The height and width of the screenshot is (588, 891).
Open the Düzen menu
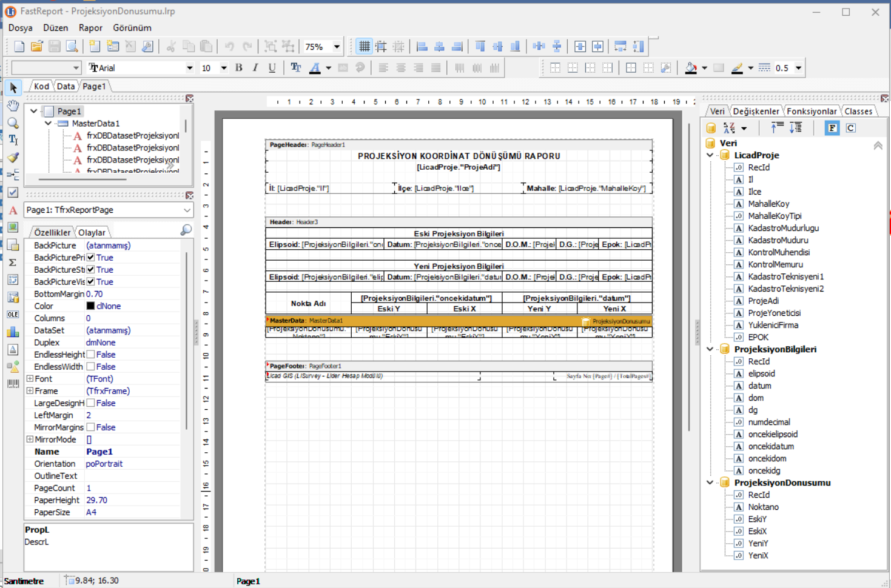tap(55, 28)
